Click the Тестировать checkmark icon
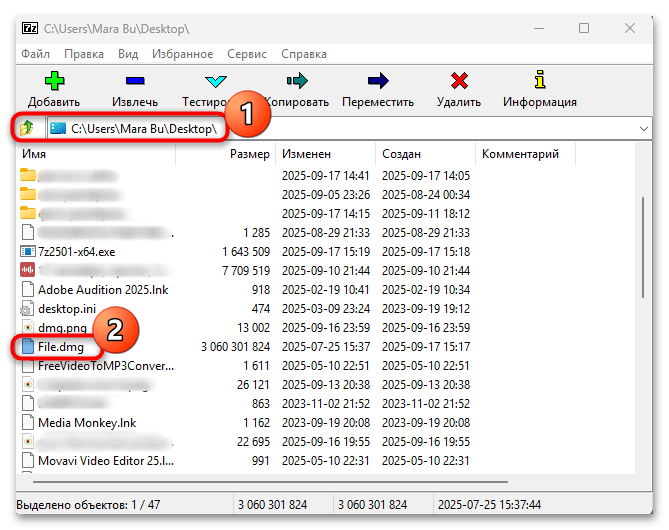The height and width of the screenshot is (530, 669). [215, 81]
